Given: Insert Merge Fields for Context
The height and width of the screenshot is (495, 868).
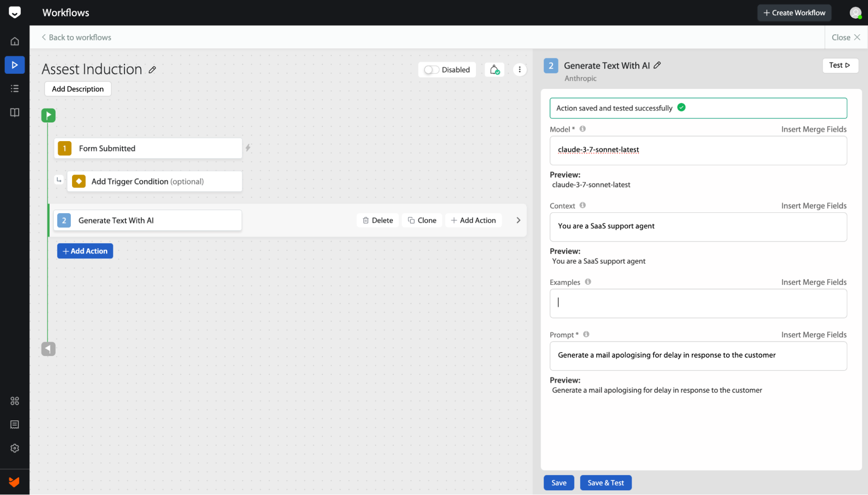Looking at the screenshot, I should tap(814, 206).
